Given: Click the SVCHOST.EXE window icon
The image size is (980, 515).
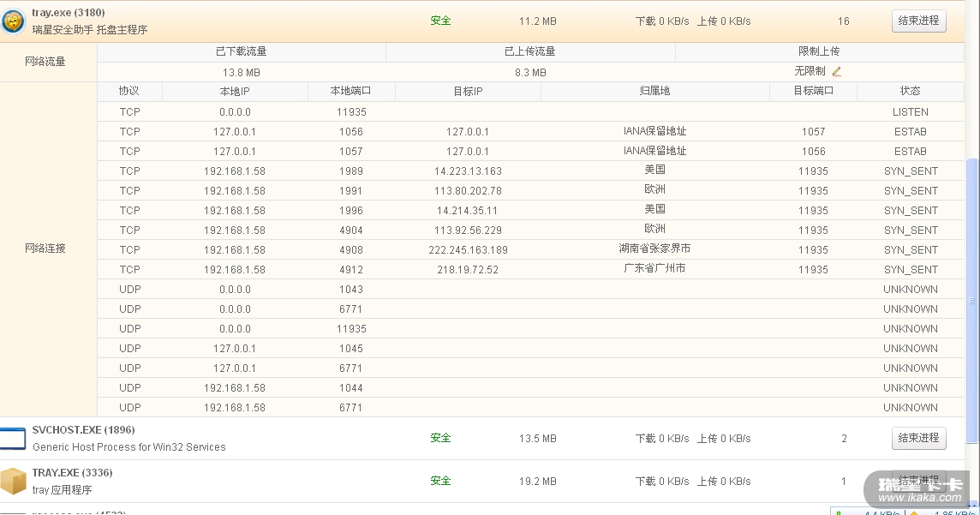Looking at the screenshot, I should point(13,439).
